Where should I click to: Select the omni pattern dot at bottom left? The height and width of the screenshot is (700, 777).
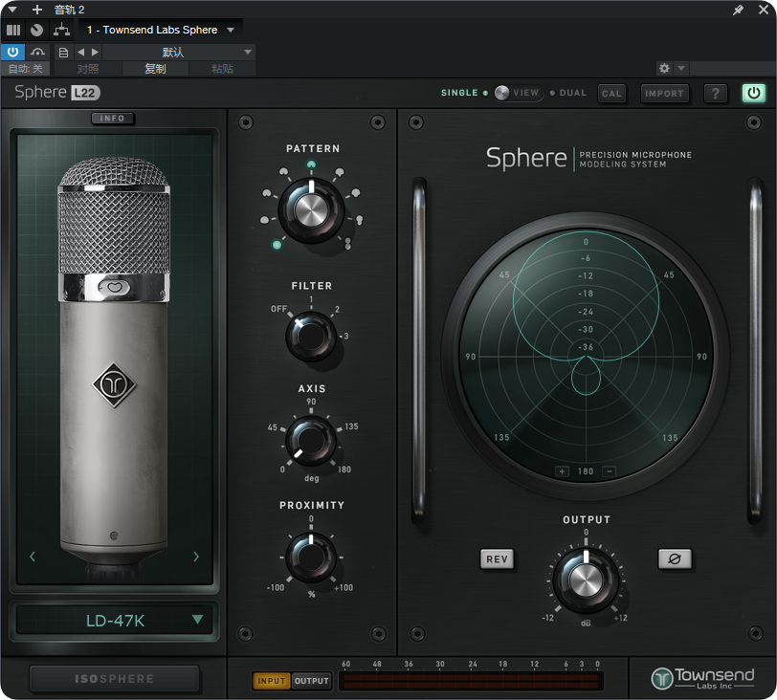[277, 245]
